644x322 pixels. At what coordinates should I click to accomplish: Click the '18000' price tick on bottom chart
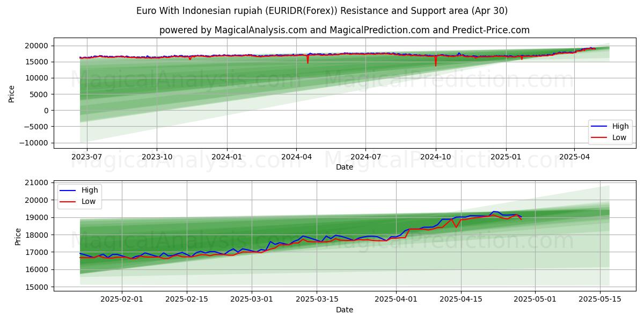[x=38, y=235]
